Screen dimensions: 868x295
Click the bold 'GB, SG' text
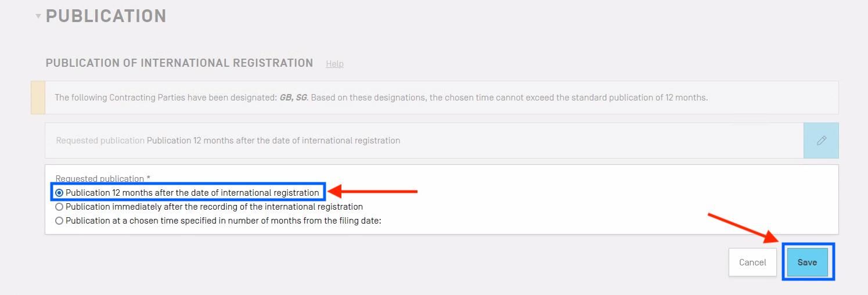[x=294, y=98]
